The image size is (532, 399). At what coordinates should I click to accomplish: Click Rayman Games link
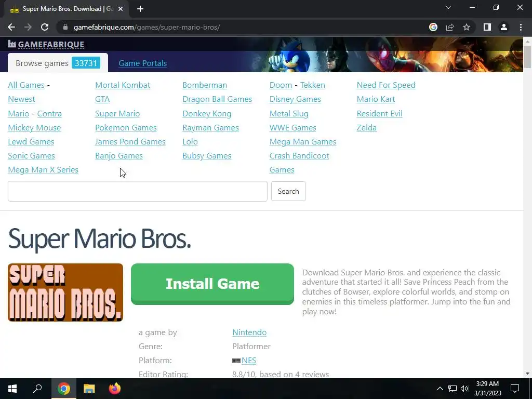(x=210, y=128)
